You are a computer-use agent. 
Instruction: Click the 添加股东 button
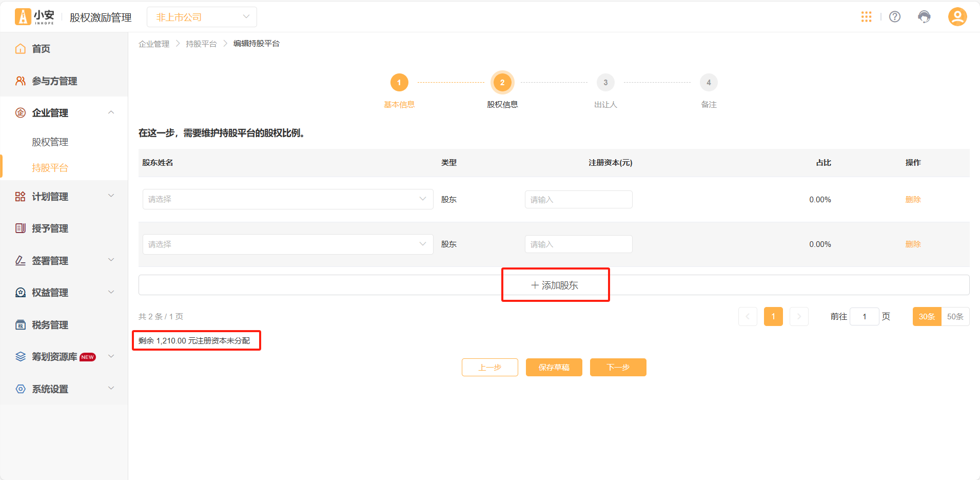(x=554, y=285)
